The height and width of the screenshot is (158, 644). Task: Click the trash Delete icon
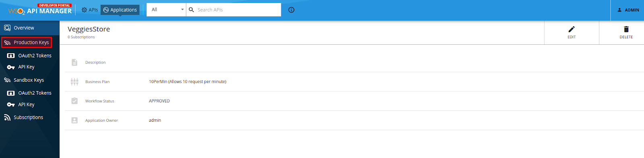(x=626, y=29)
